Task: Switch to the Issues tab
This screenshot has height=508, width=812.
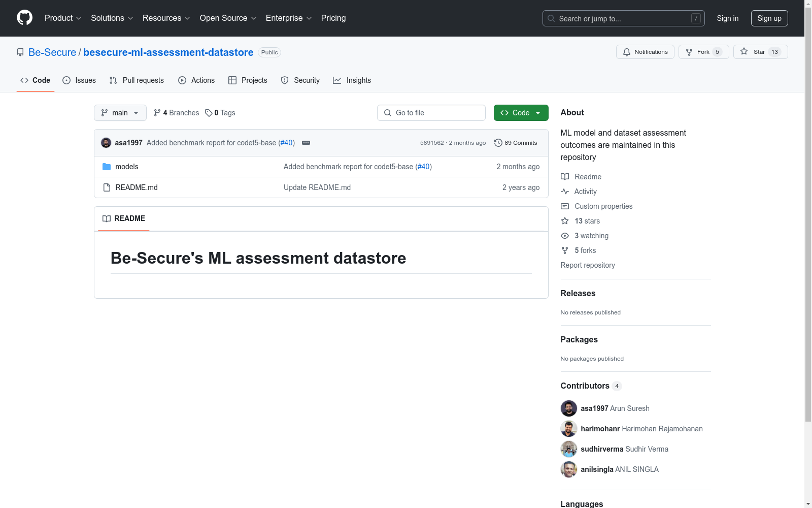Action: [79, 80]
